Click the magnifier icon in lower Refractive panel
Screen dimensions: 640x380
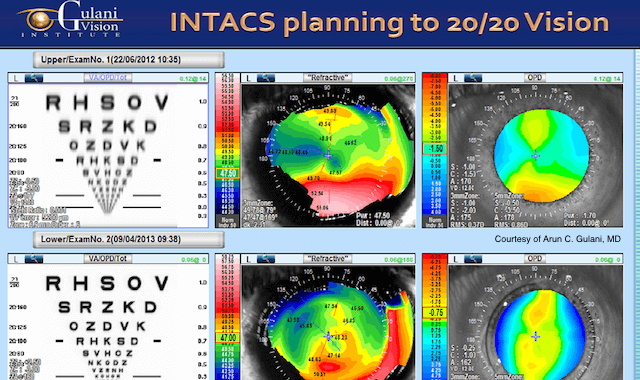click(266, 259)
